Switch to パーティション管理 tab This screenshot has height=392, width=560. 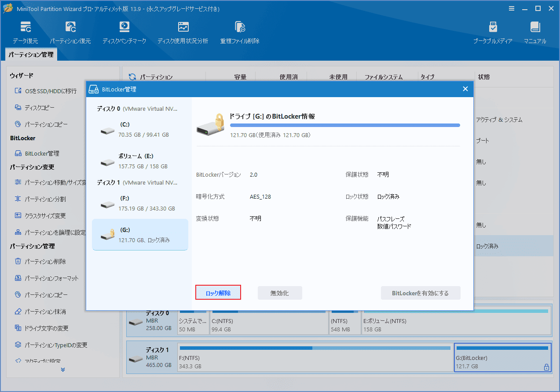pos(31,55)
